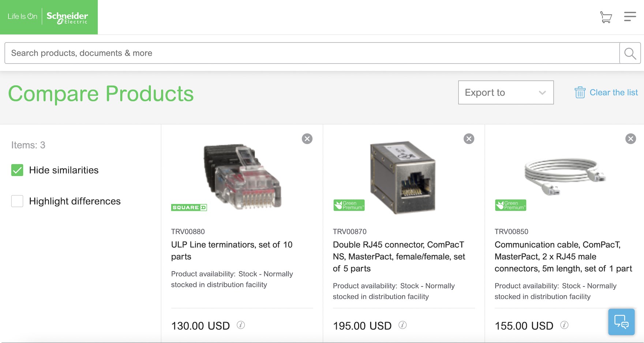
Task: Click the Clear the list link
Action: (x=614, y=93)
